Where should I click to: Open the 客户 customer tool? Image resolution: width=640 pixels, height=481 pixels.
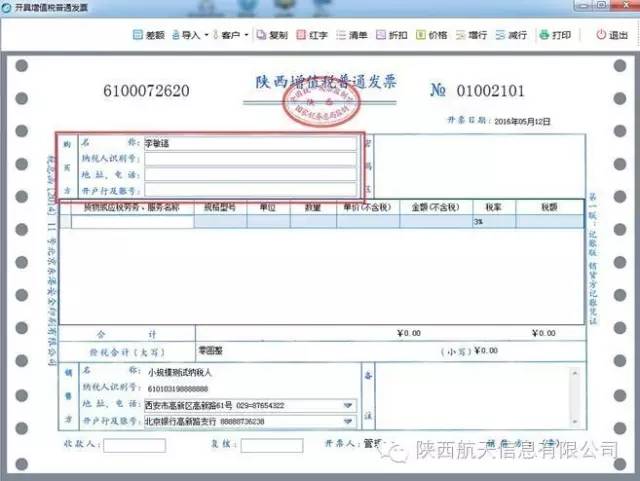[x=227, y=35]
